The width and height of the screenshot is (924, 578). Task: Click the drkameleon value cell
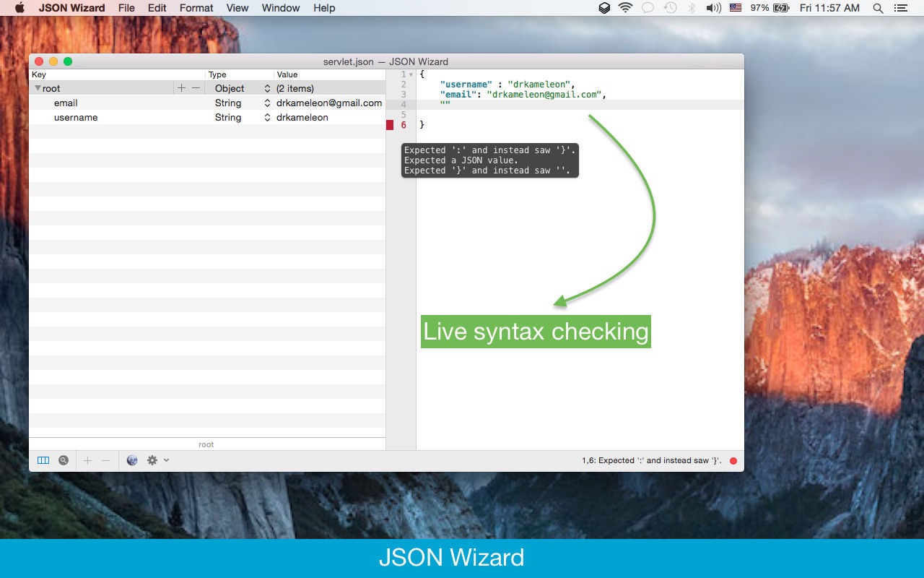[302, 117]
